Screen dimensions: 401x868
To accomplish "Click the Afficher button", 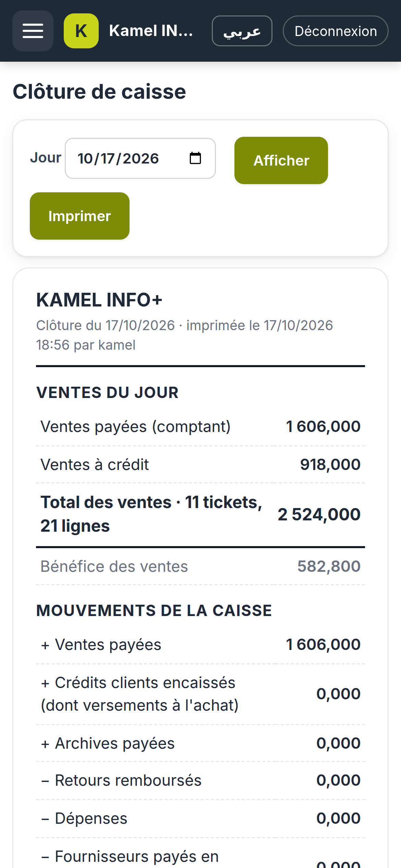I will pyautogui.click(x=281, y=160).
